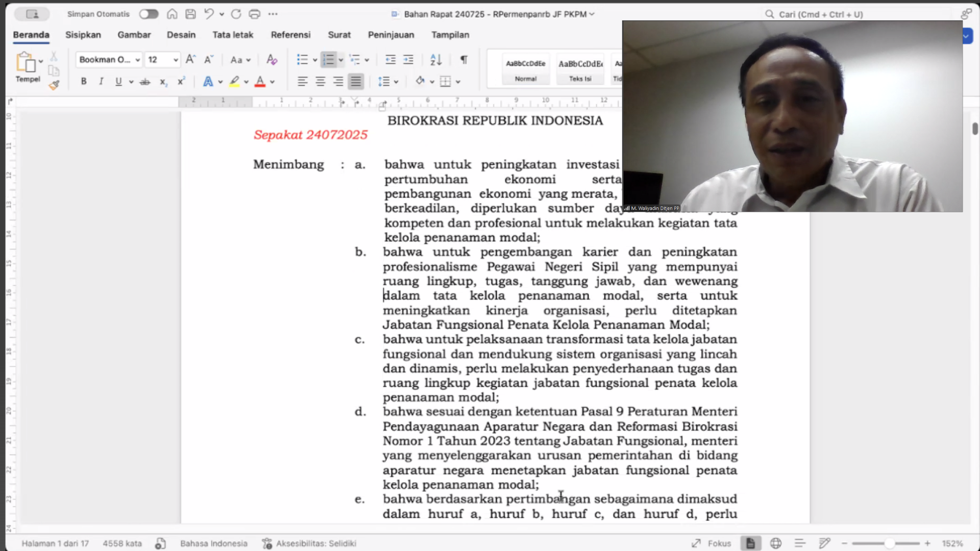Click the Format Painter brush icon
Screen dimensions: 980x551
(54, 85)
